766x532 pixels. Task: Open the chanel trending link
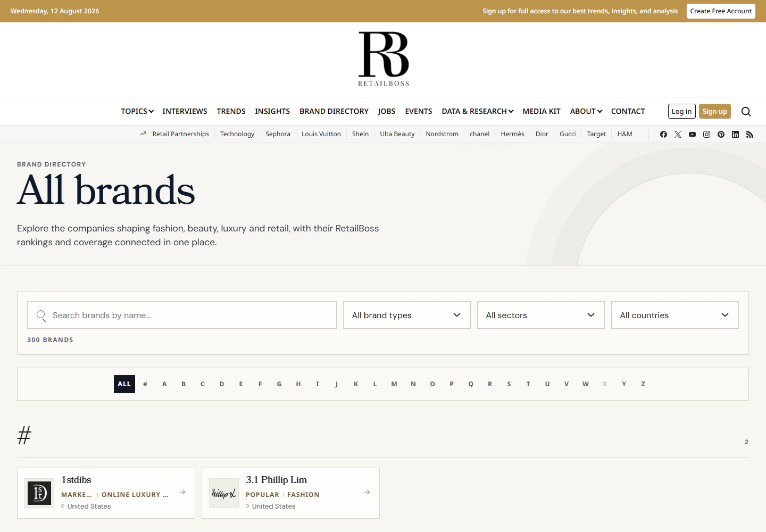pyautogui.click(x=479, y=134)
